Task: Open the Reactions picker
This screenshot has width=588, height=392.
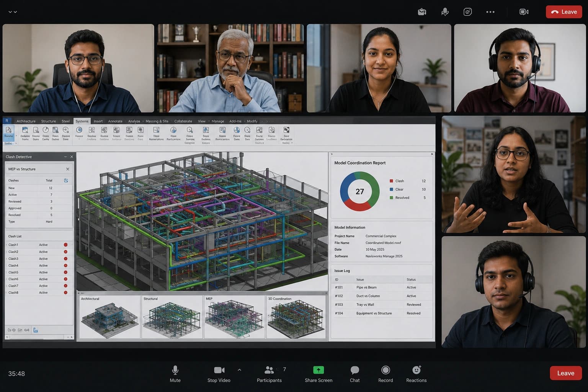Action: click(x=416, y=374)
